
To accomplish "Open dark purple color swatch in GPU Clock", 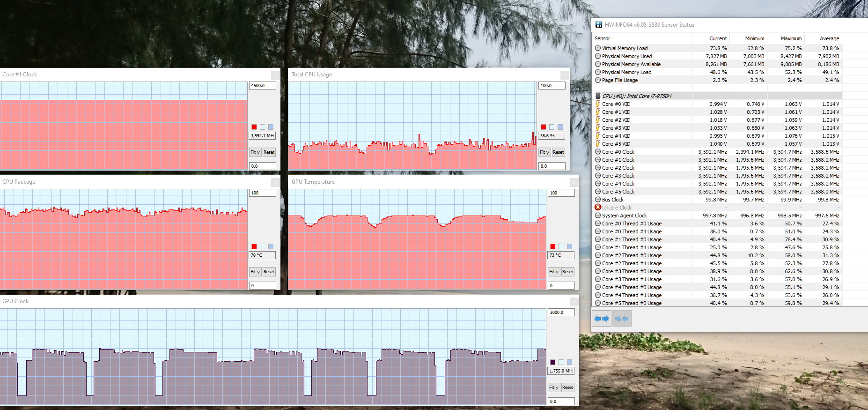I will (553, 362).
